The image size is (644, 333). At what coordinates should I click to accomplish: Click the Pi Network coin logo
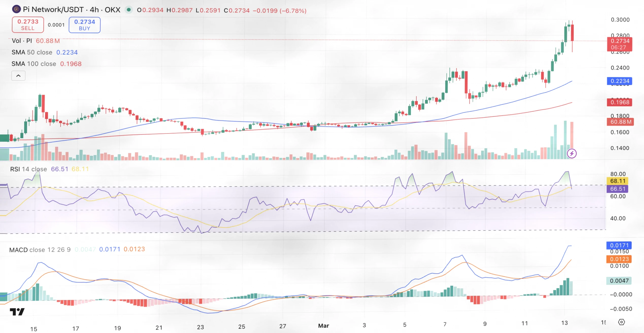pos(16,9)
